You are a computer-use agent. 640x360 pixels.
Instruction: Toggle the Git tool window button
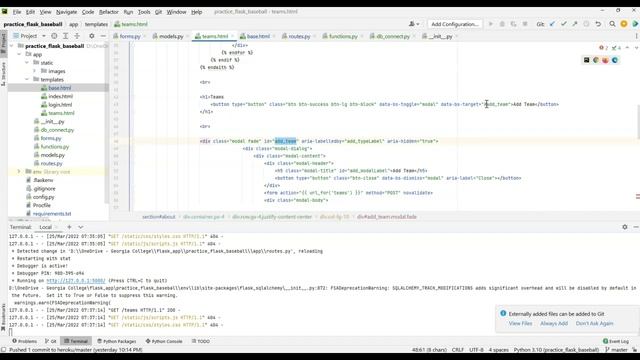tap(51, 341)
